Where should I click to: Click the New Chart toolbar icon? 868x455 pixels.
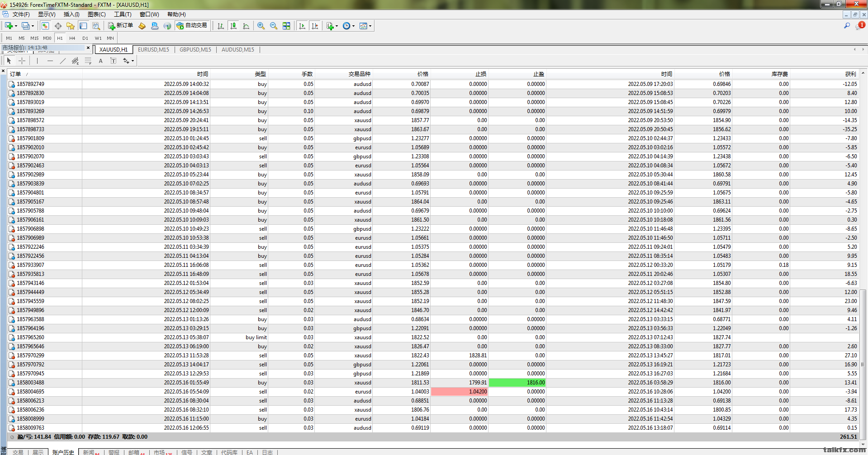click(x=9, y=26)
